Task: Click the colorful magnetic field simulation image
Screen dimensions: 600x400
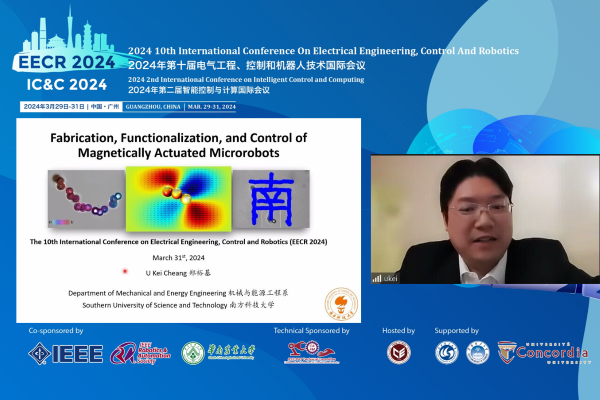Action: pos(179,199)
